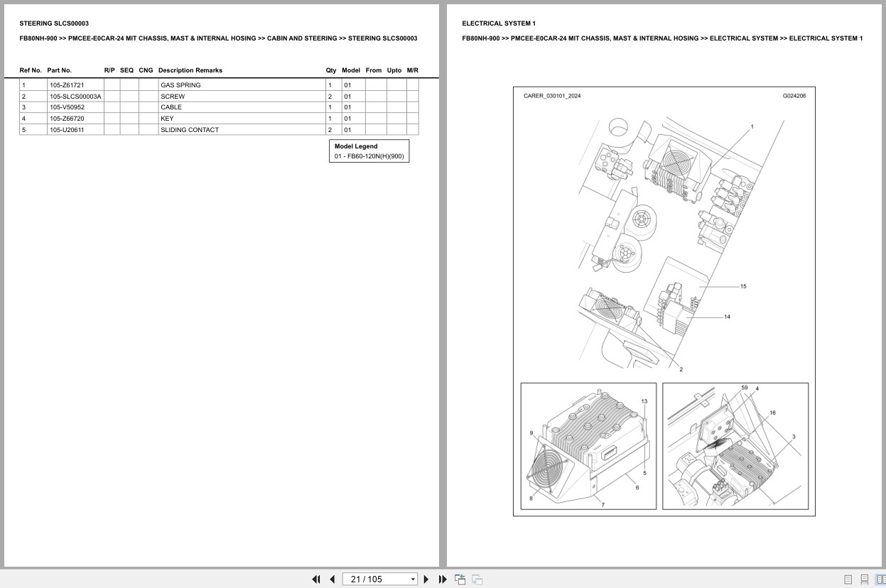Viewport: 886px width, 588px height.
Task: Click the Model Legend heading
Action: 356,146
